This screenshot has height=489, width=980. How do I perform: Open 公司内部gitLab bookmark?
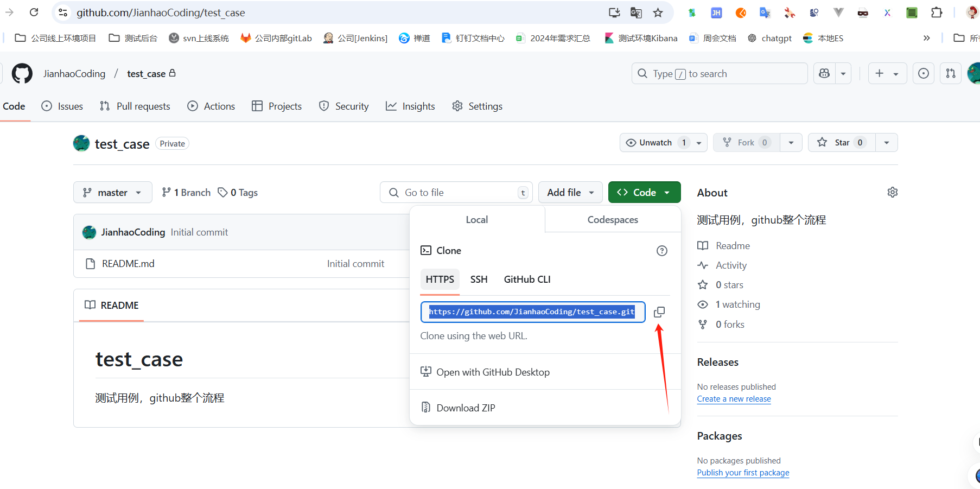click(x=276, y=38)
